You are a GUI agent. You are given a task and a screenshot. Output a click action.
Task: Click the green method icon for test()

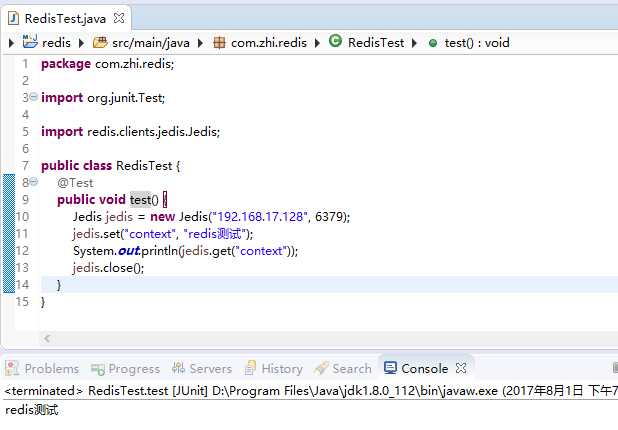(433, 43)
